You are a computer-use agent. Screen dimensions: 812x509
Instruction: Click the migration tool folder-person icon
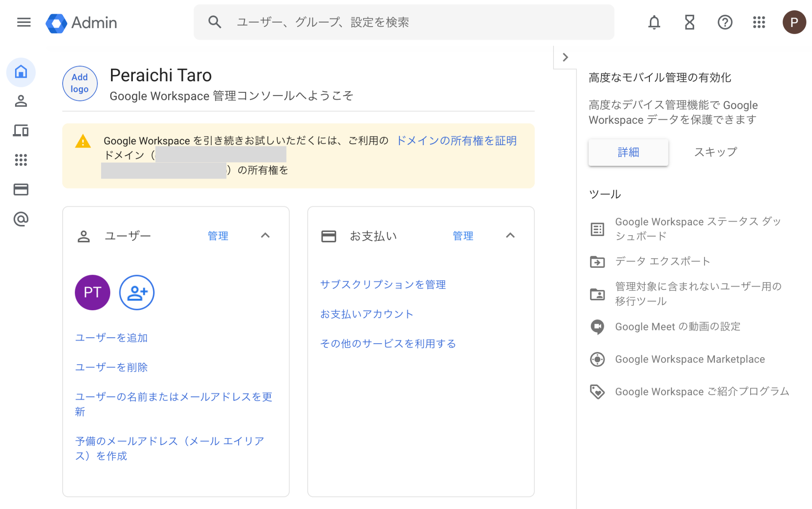point(597,294)
